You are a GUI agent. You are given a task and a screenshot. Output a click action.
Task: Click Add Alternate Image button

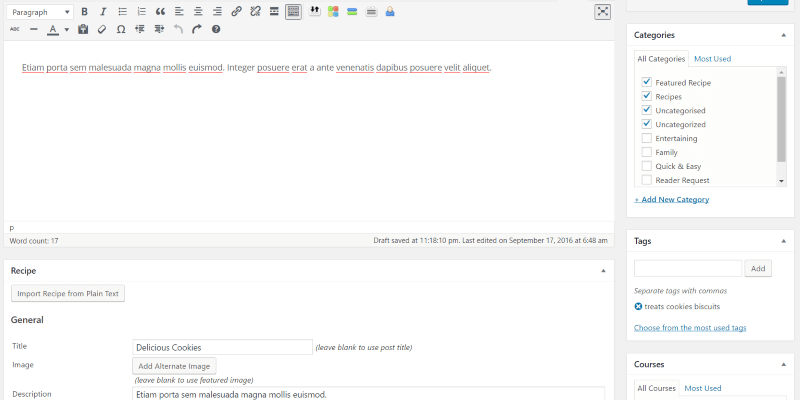174,366
